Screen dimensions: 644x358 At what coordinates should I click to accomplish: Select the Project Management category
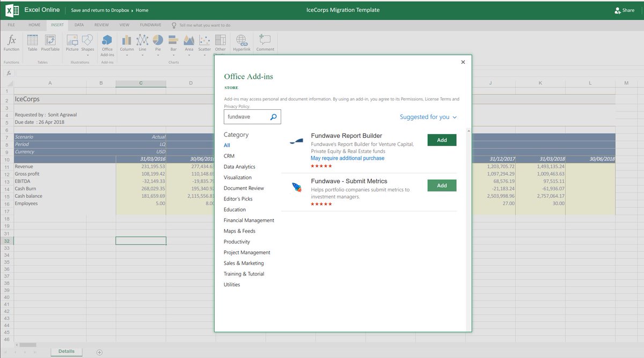(247, 252)
